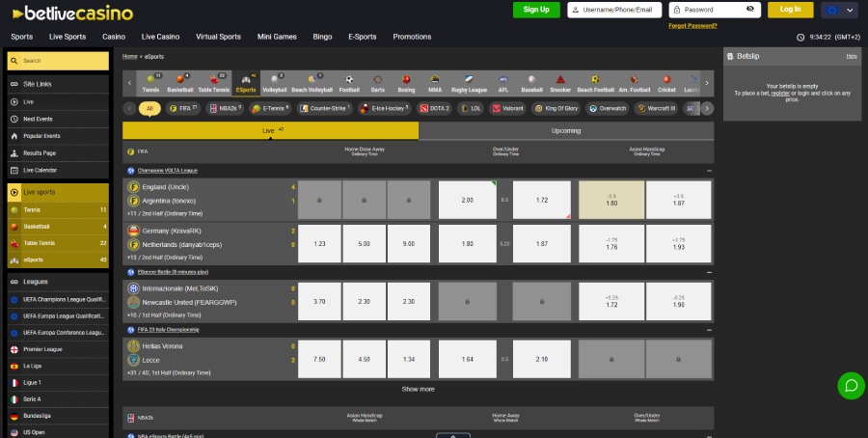Viewport: 868px width, 438px height.
Task: Select the Beach Football sport icon
Action: pyautogui.click(x=596, y=83)
